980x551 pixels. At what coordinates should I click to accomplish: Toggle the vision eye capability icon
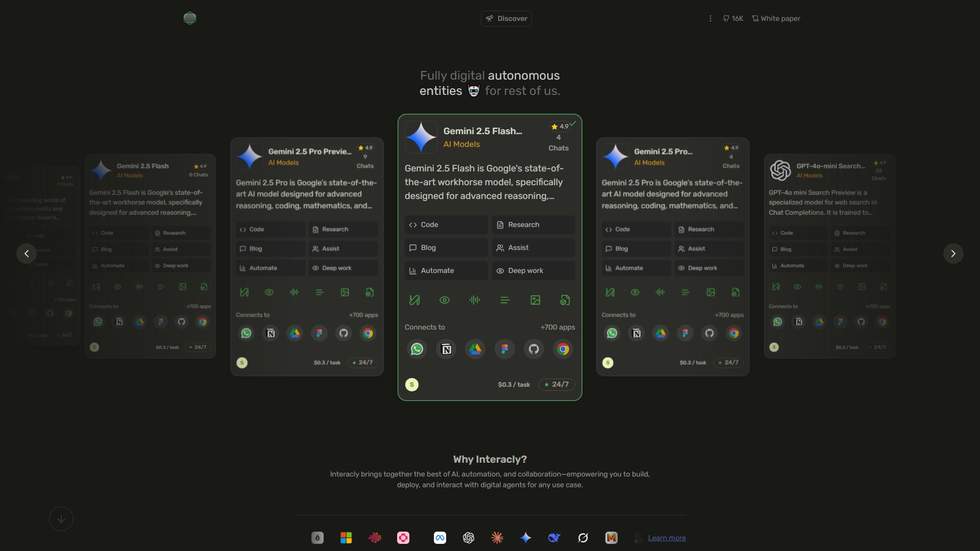pos(444,299)
